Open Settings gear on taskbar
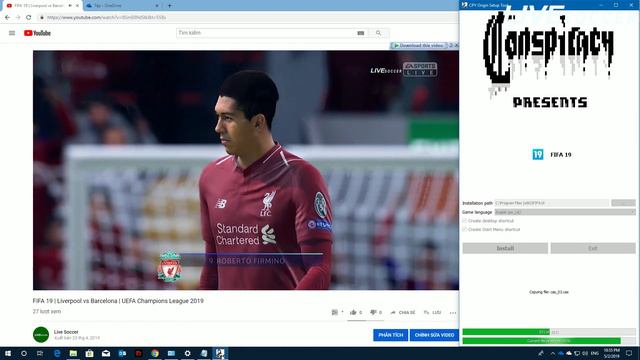 (x=187, y=353)
